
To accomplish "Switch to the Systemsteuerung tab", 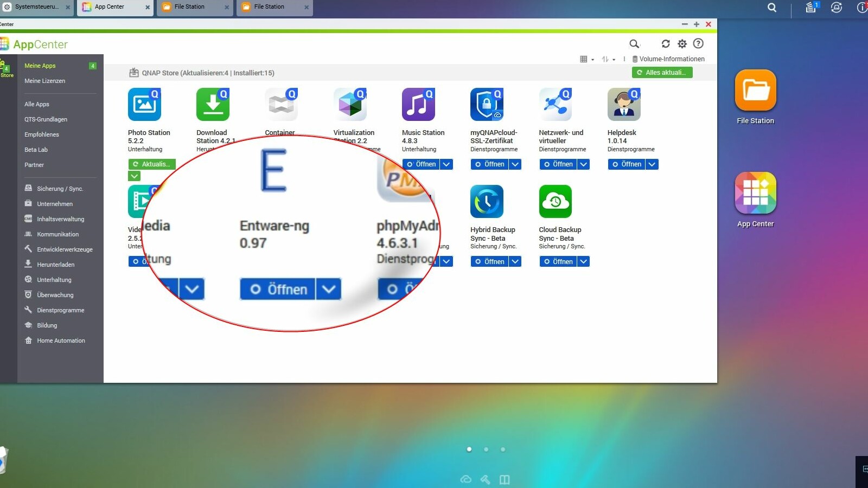I will pos(37,8).
